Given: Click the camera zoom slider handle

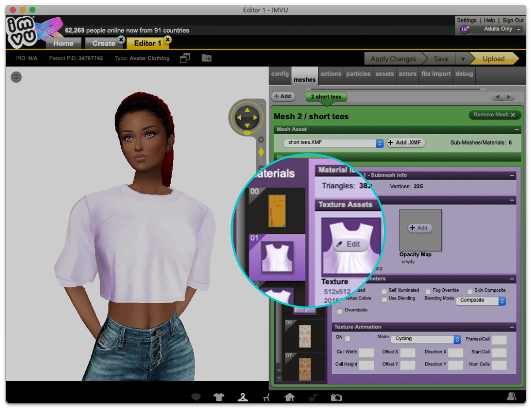Looking at the screenshot, I should point(261,153).
